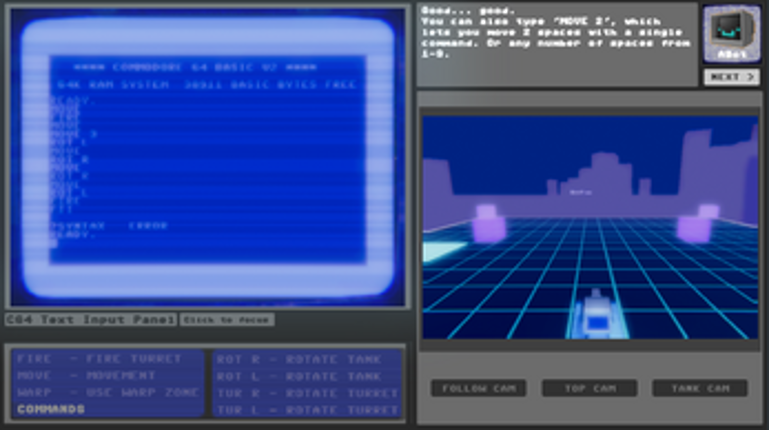Click the 'COMMODORE 64 BASIC V2' header line
The image size is (769, 430).
195,67
